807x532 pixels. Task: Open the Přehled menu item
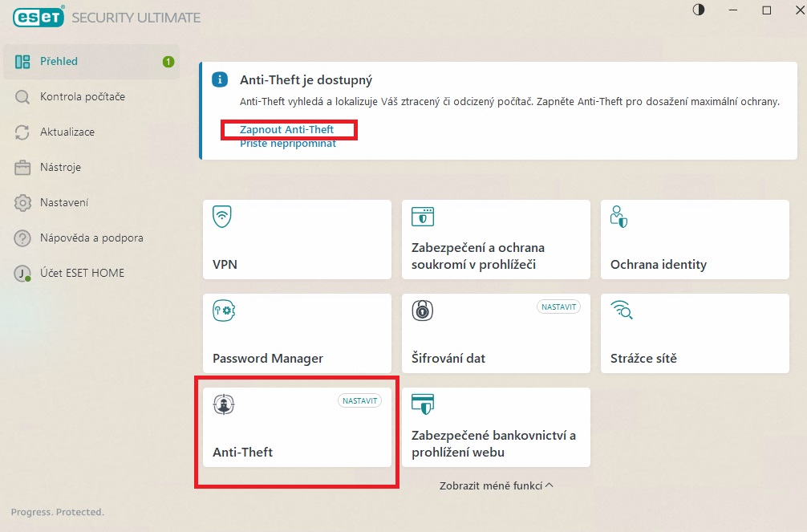point(91,62)
